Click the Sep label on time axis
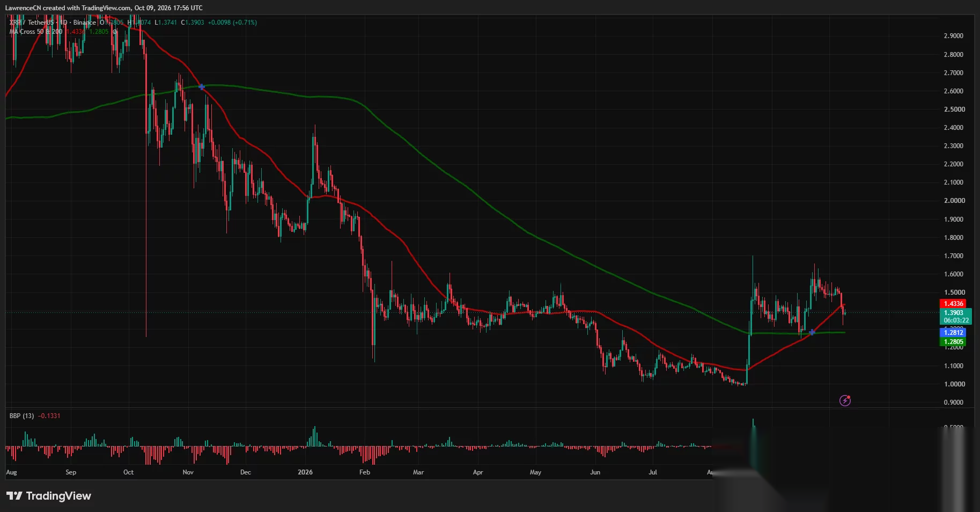The width and height of the screenshot is (980, 512). pyautogui.click(x=71, y=472)
